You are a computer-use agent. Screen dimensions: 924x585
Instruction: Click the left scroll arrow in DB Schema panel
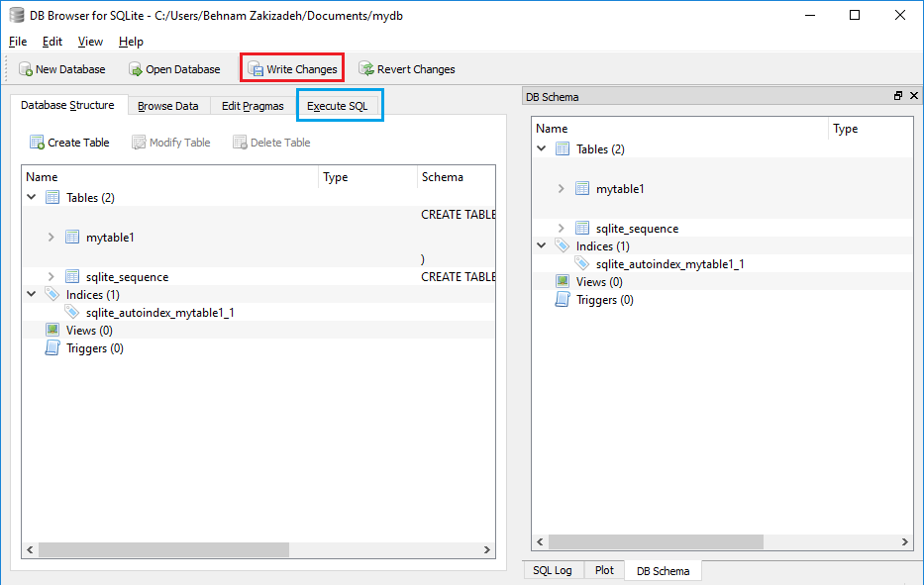point(540,542)
